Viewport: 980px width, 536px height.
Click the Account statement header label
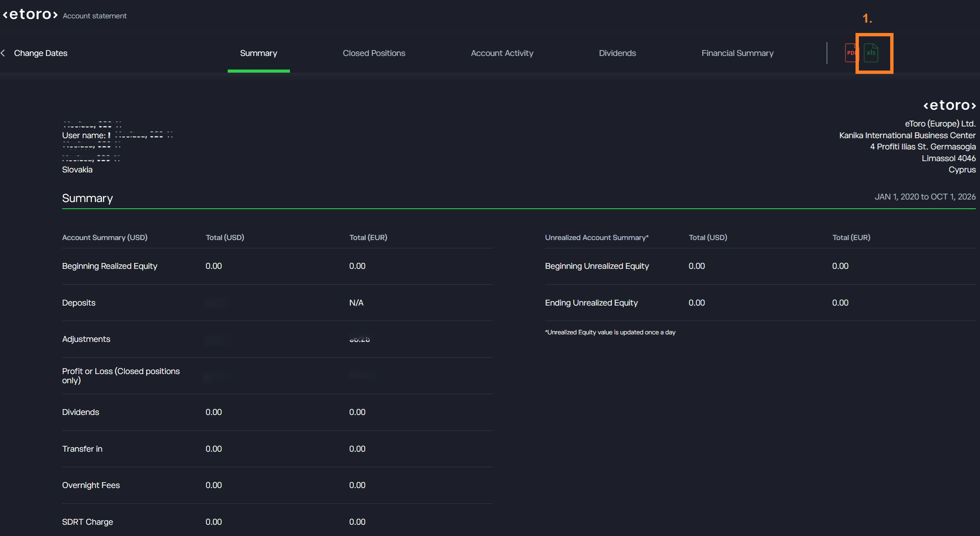point(95,16)
